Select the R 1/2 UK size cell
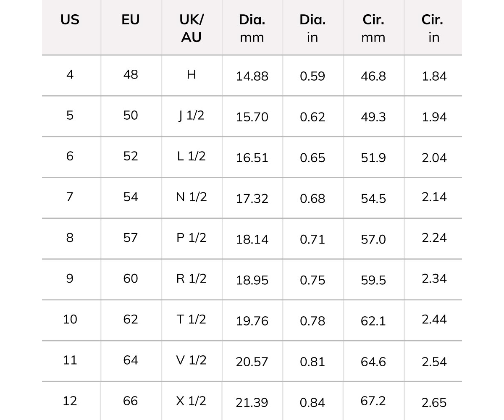This screenshot has height=420, width=504. point(191,279)
